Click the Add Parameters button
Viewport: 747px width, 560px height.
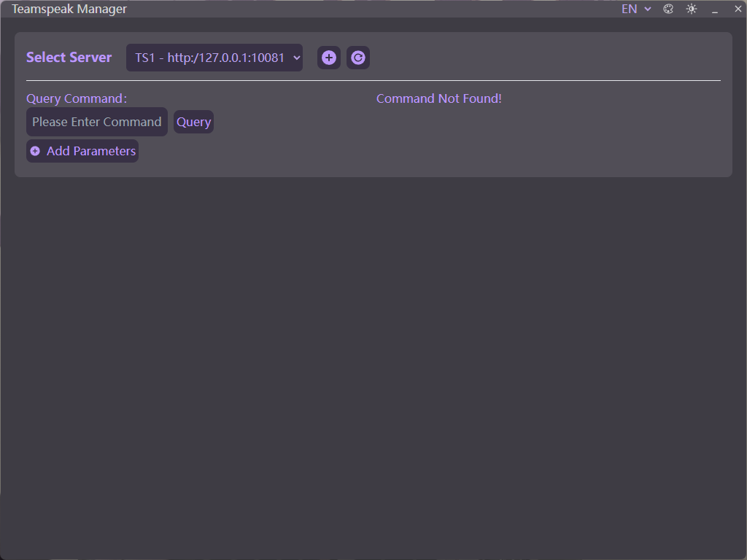82,151
